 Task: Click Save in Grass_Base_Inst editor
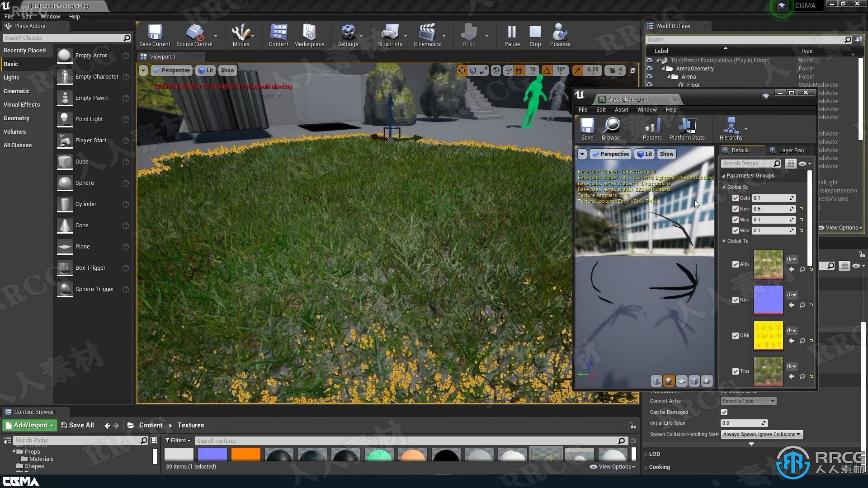(587, 129)
